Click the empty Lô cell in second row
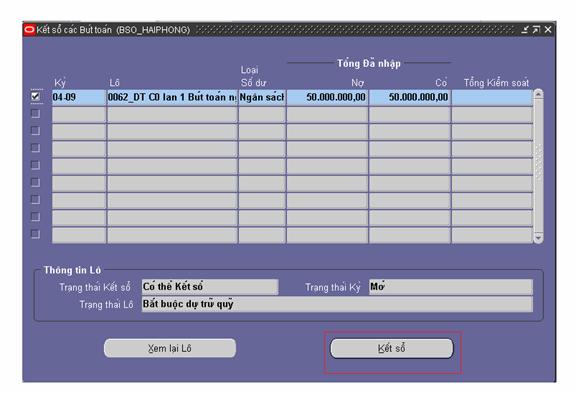This screenshot has width=576, height=394. pos(172,115)
